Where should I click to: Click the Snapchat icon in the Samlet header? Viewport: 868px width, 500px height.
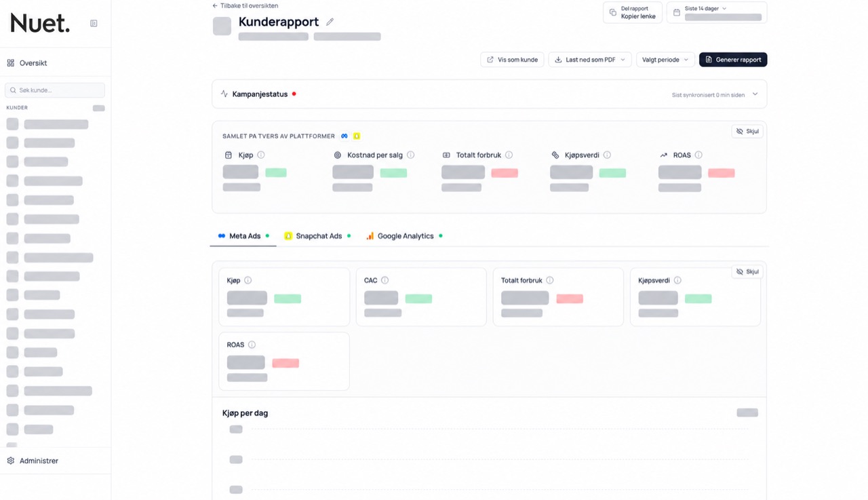click(x=356, y=136)
